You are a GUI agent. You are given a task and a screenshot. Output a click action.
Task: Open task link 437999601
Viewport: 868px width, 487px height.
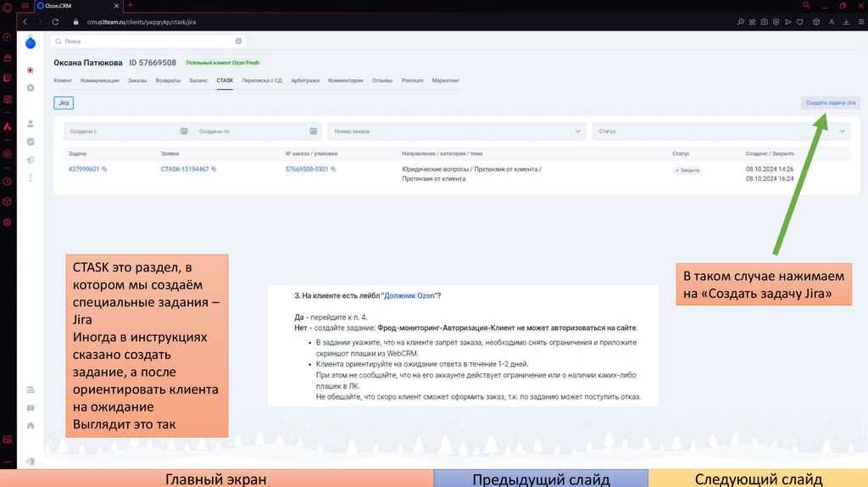pyautogui.click(x=84, y=169)
